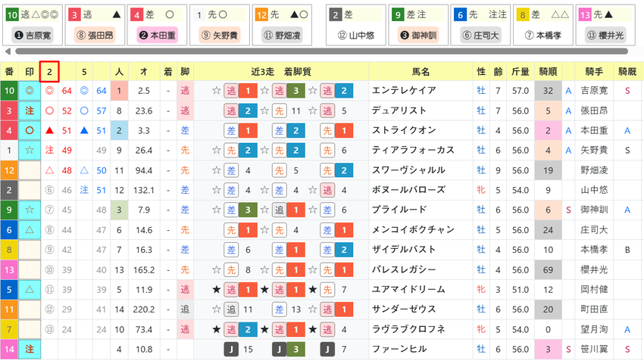
Task: Toggle the ☆ mark cell for ティアラフォーカス
Action: point(30,150)
